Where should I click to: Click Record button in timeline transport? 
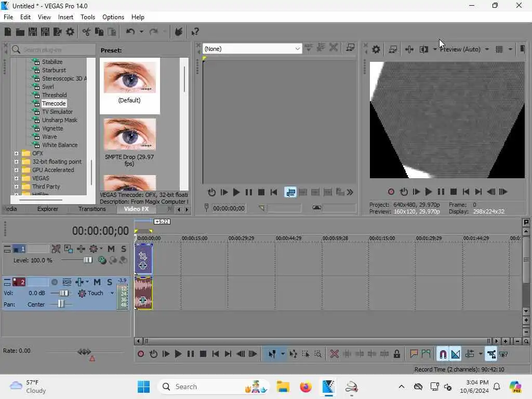click(x=141, y=354)
